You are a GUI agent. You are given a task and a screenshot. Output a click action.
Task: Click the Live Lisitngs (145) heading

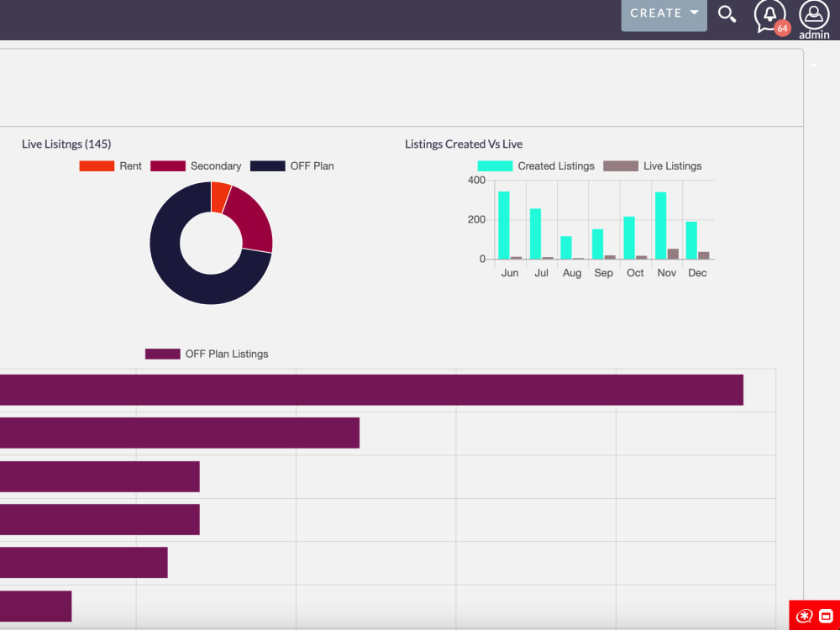(66, 144)
